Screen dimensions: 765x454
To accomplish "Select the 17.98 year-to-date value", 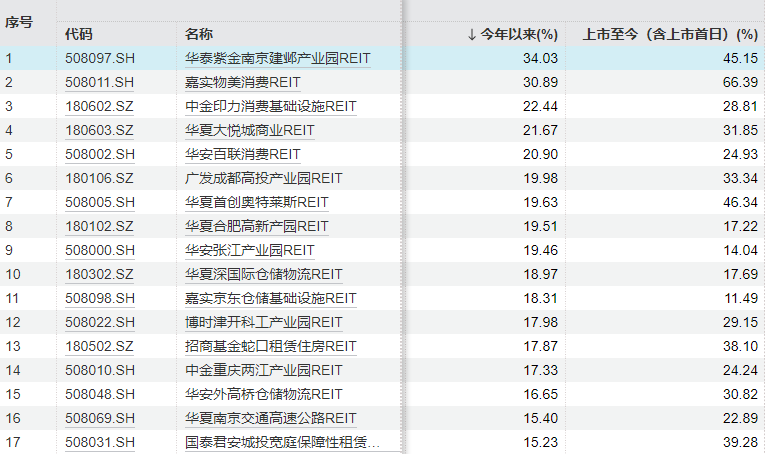I will point(540,322).
